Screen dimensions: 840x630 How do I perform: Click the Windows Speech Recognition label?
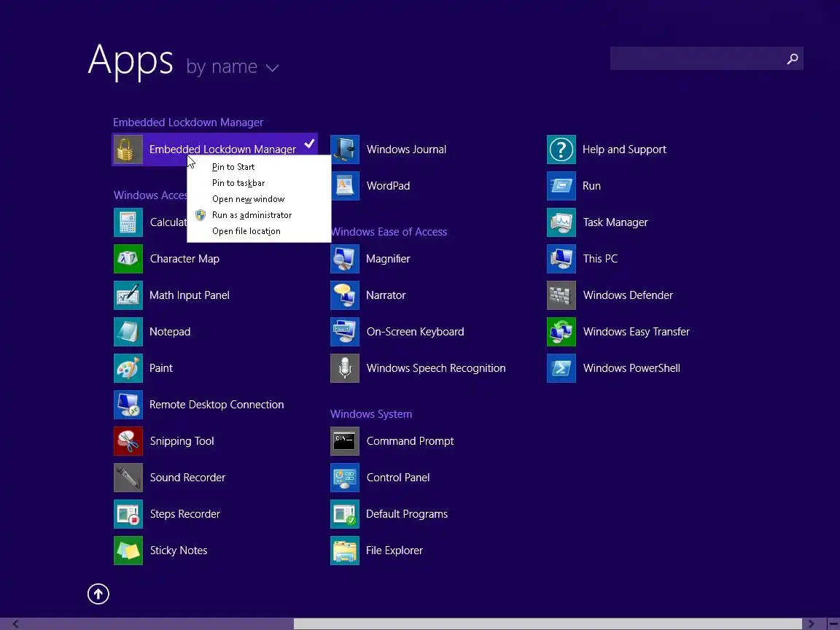436,368
